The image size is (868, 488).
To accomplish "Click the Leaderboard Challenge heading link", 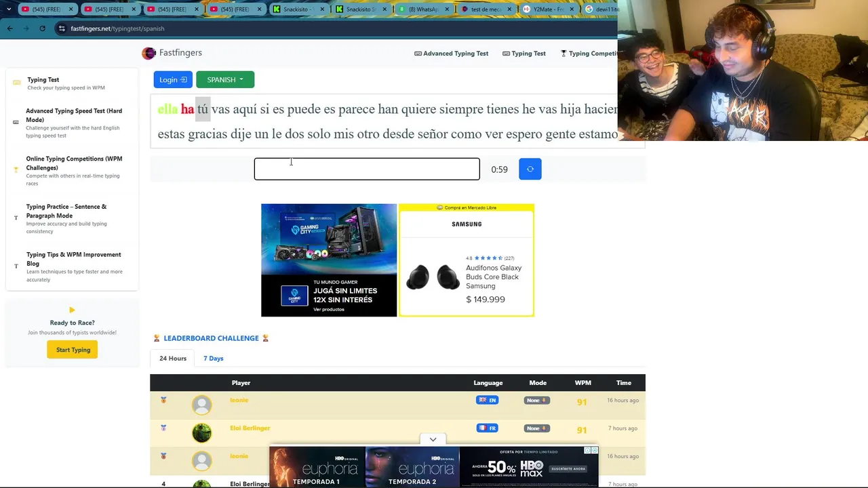I will (x=211, y=338).
